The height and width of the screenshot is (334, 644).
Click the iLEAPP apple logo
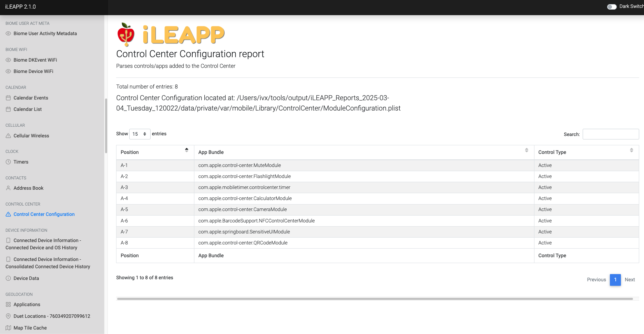tap(126, 34)
